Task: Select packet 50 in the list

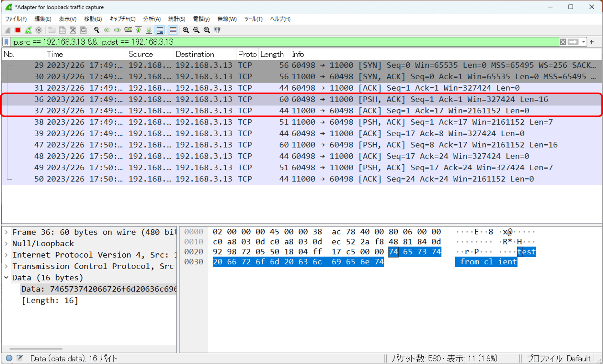Action: [x=301, y=179]
